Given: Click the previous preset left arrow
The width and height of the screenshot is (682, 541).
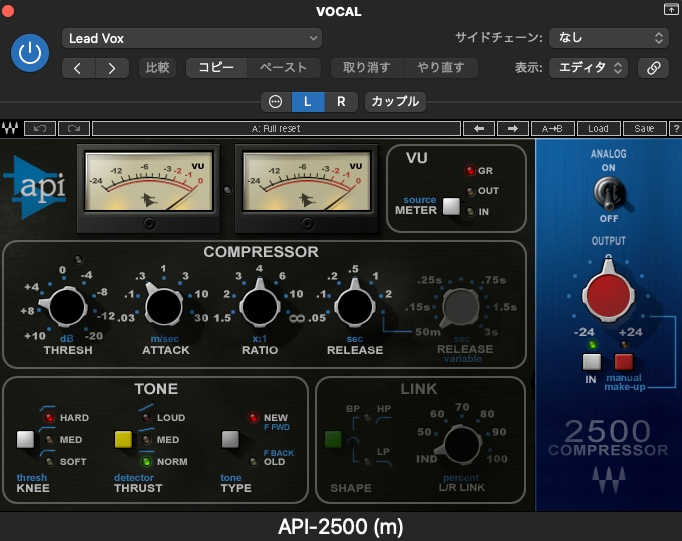Looking at the screenshot, I should click(79, 68).
